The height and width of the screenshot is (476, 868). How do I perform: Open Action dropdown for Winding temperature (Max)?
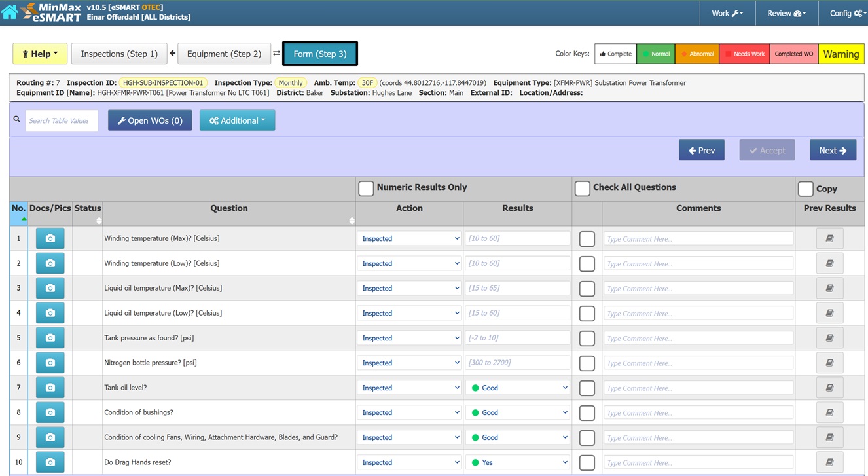point(410,238)
